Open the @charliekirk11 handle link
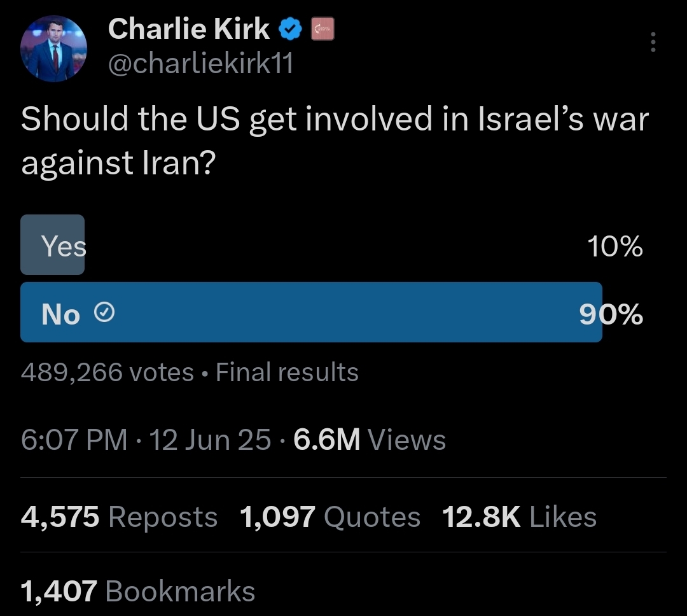 point(200,63)
